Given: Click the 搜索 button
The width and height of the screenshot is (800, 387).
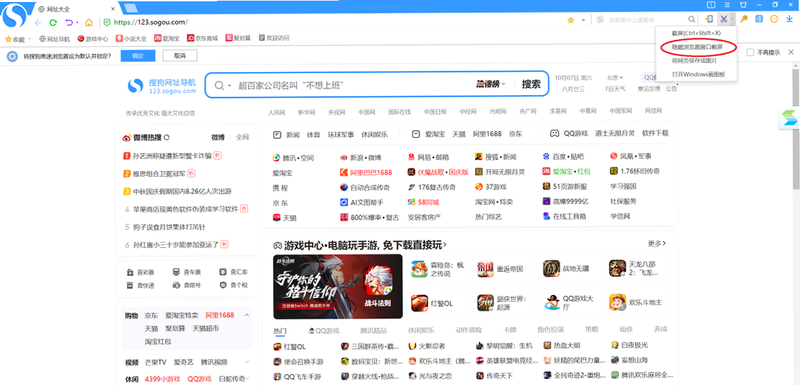Looking at the screenshot, I should coord(531,84).
